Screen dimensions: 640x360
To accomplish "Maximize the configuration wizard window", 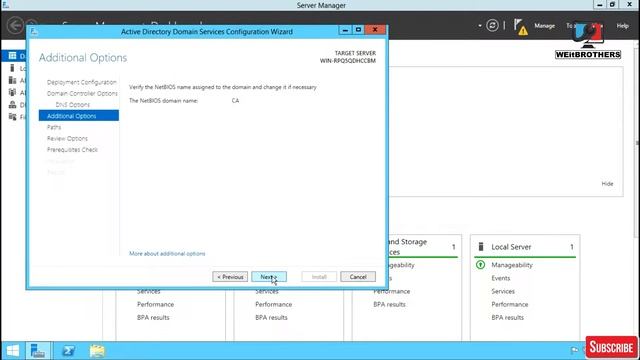I will pos(358,30).
